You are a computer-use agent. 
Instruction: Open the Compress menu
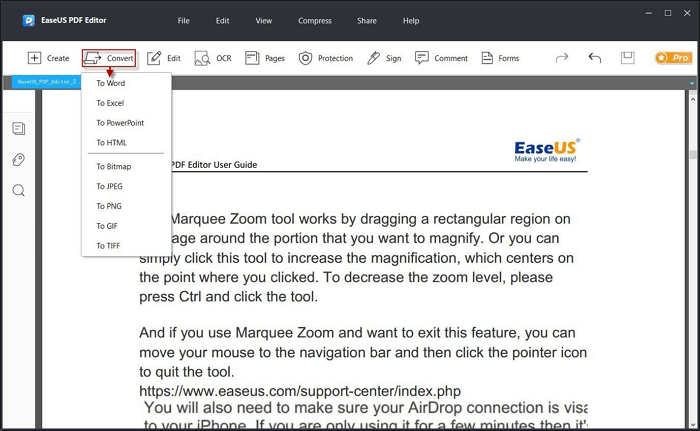(x=315, y=21)
